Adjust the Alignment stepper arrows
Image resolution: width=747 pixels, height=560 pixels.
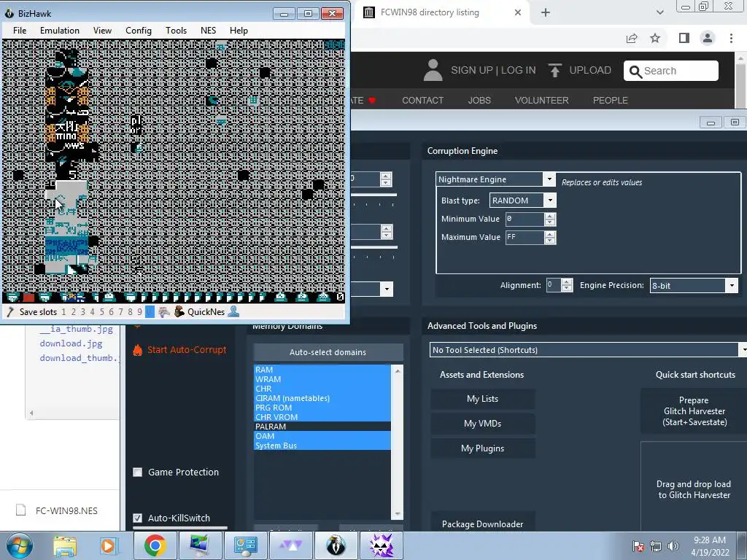(x=566, y=285)
